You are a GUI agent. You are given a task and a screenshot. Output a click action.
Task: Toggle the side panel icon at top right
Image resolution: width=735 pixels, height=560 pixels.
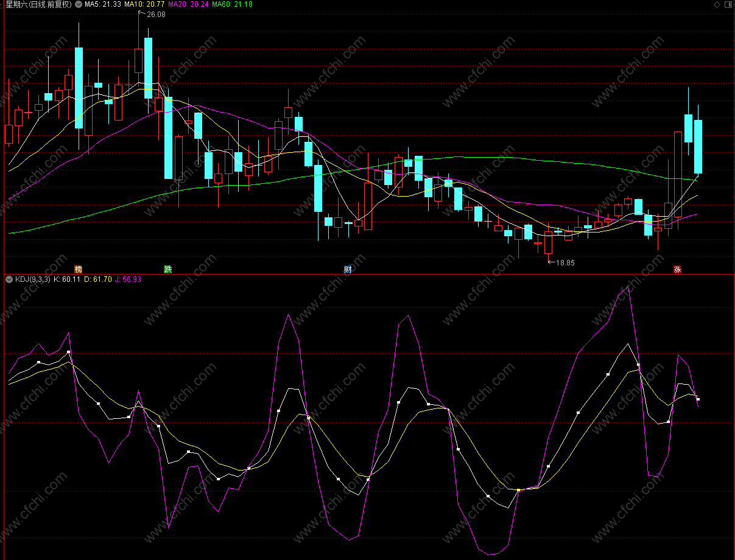(x=728, y=4)
